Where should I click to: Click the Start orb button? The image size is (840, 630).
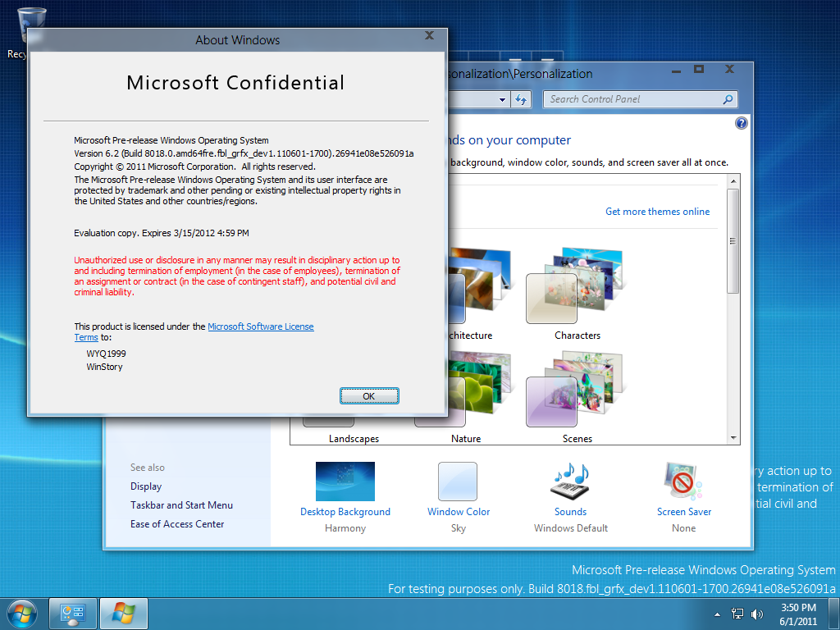pos(22,613)
